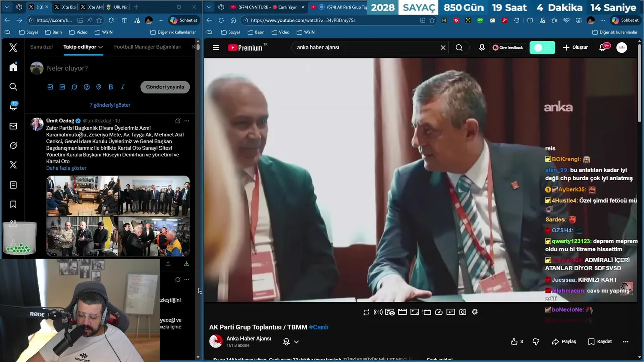This screenshot has width=644, height=362.
Task: Open X direct messages envelope icon
Action: point(13,126)
